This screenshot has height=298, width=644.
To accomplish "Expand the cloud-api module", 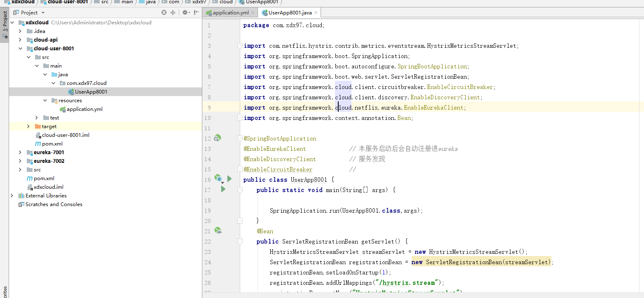I will click(x=20, y=40).
